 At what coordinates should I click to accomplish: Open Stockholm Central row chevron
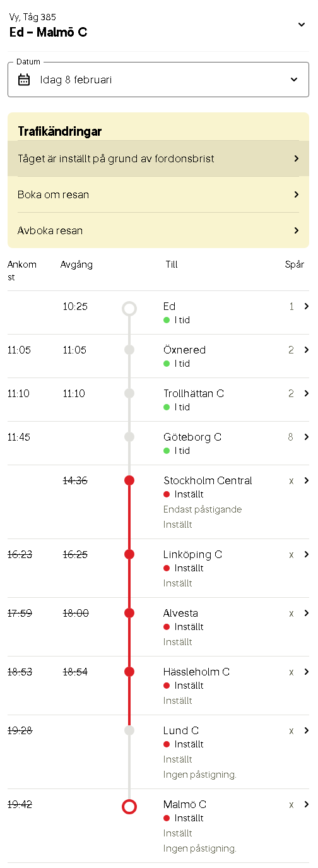pos(306,480)
